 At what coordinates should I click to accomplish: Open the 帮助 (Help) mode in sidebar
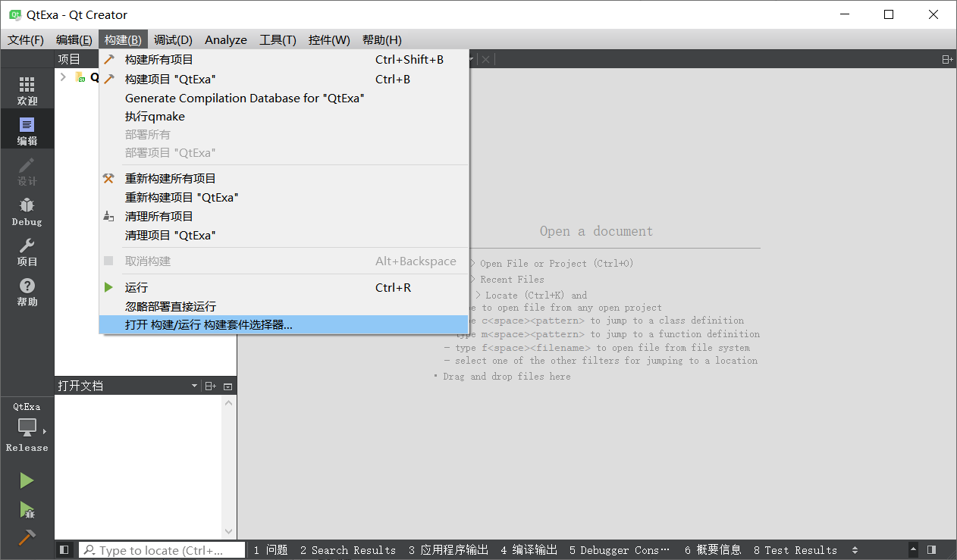[27, 292]
